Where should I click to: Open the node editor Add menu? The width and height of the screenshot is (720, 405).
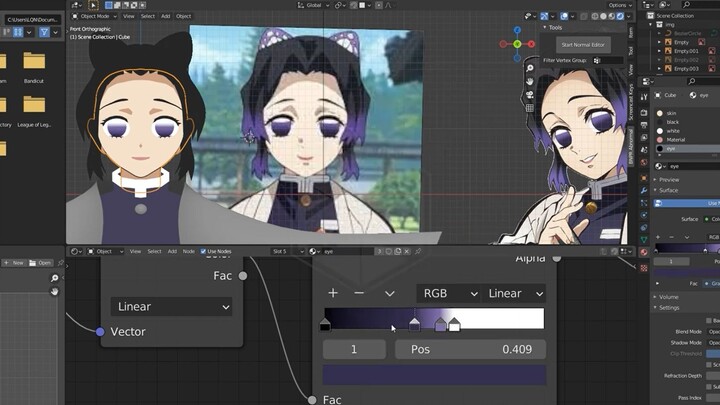click(x=172, y=251)
